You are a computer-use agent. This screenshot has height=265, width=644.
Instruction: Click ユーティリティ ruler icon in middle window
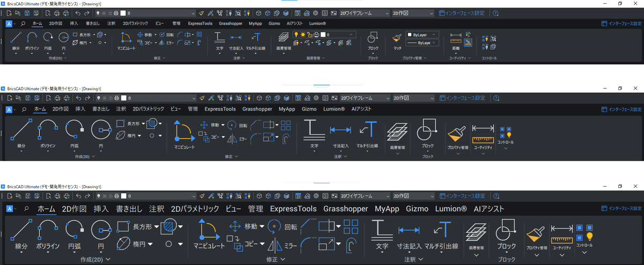click(x=483, y=137)
